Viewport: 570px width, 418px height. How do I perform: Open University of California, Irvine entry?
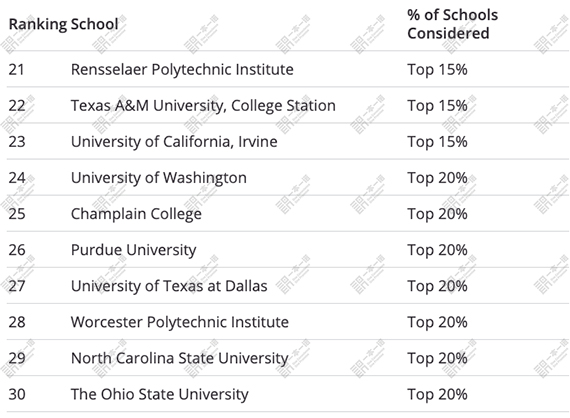pos(174,142)
